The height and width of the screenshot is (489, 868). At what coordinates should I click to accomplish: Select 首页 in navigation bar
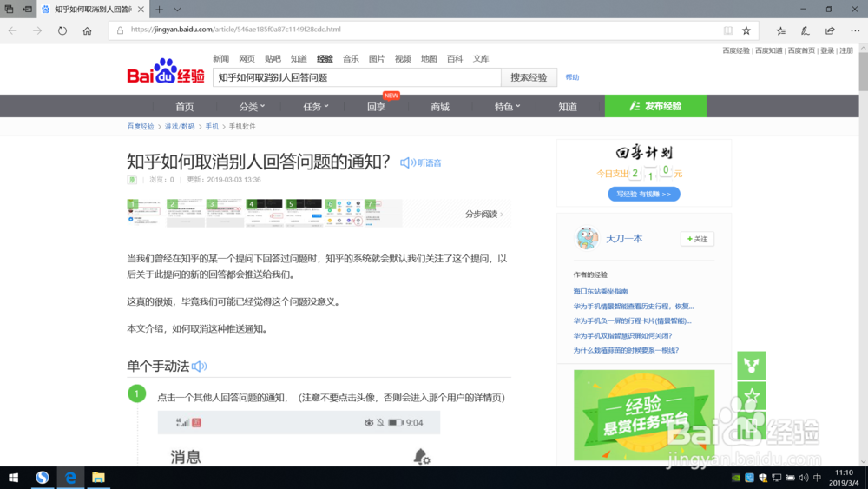pos(184,106)
